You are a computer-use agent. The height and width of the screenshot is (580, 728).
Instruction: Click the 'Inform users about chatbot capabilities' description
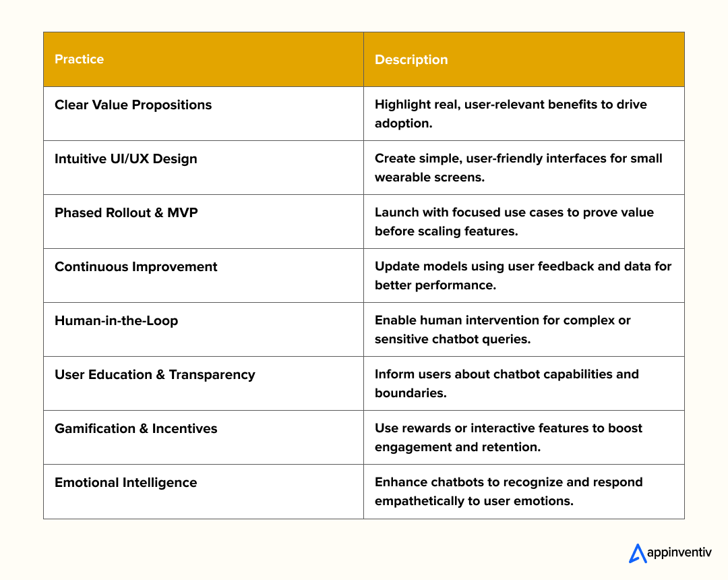pos(506,384)
